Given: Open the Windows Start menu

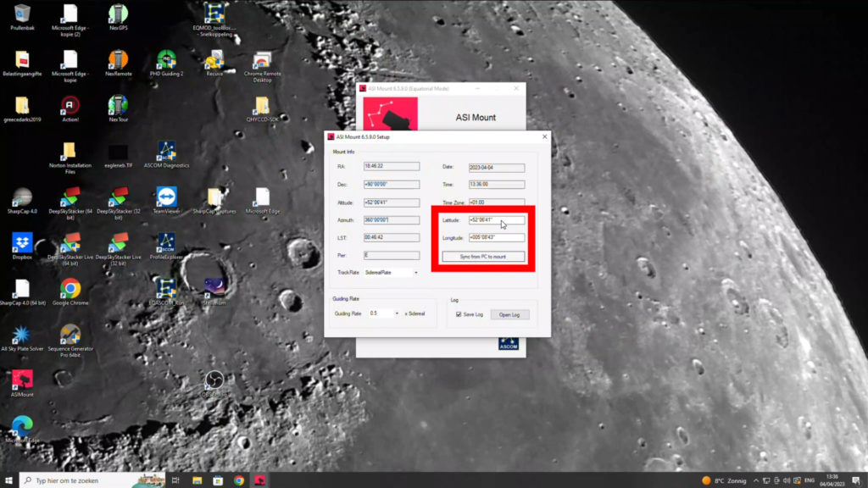Looking at the screenshot, I should (x=8, y=480).
